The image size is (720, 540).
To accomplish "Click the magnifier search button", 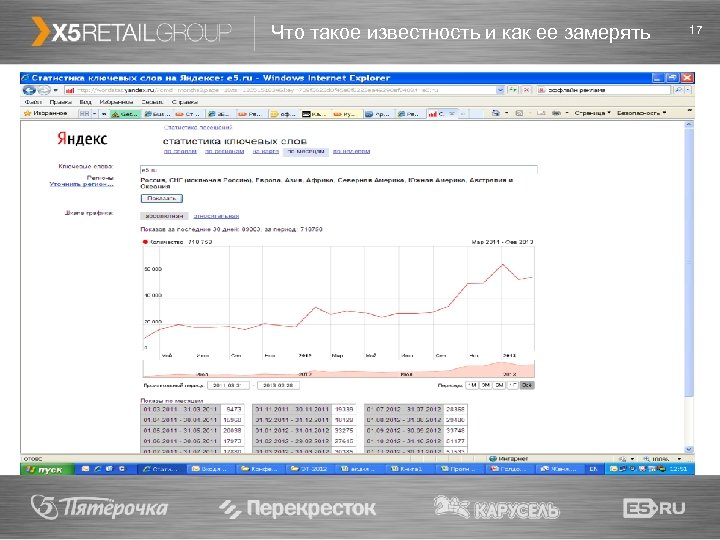I will [x=678, y=90].
